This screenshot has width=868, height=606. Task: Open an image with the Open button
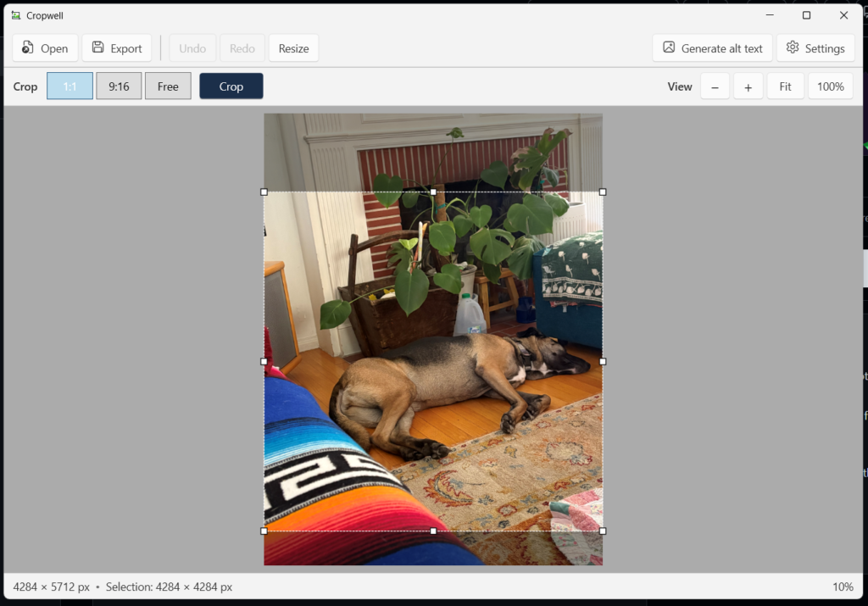[x=45, y=48]
